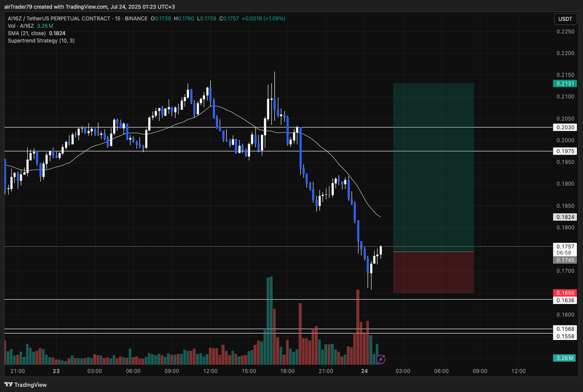Click the purple lightning bolt icon
583x392 pixels.
click(x=382, y=359)
